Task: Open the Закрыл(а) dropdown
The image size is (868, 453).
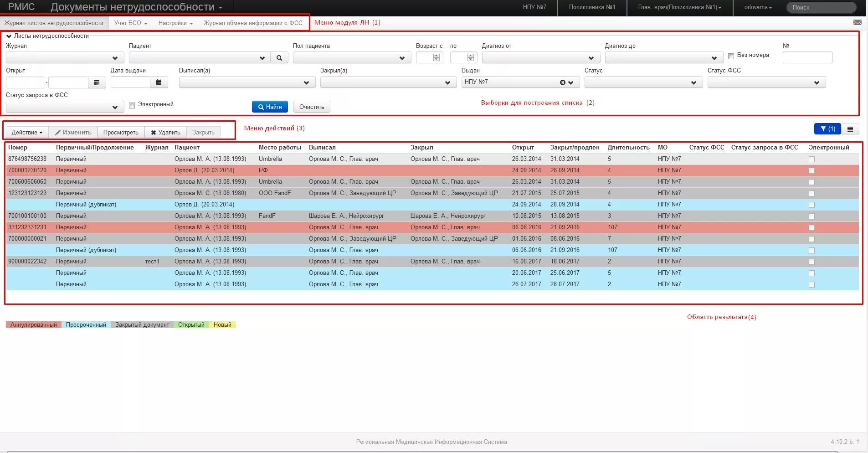Action: click(388, 82)
